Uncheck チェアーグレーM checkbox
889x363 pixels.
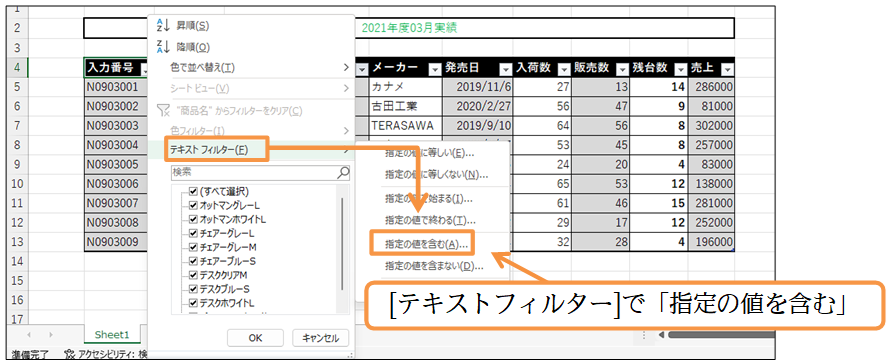[193, 247]
